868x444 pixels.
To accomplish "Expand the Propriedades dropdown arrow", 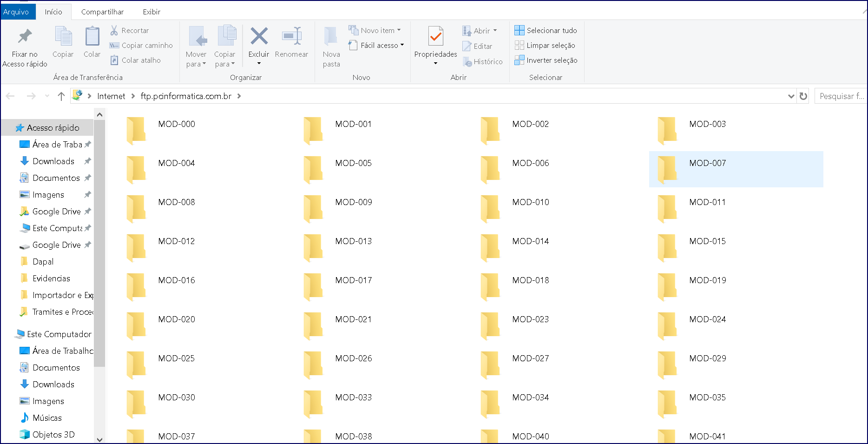I will [435, 64].
